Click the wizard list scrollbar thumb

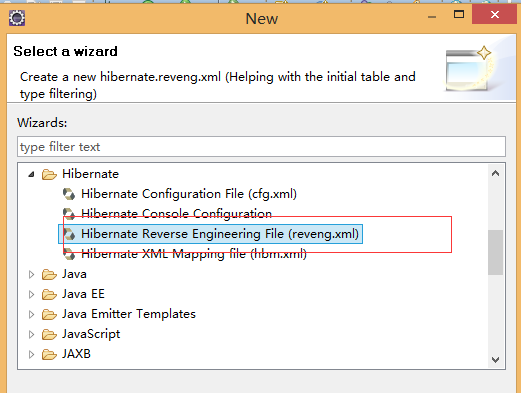495,252
